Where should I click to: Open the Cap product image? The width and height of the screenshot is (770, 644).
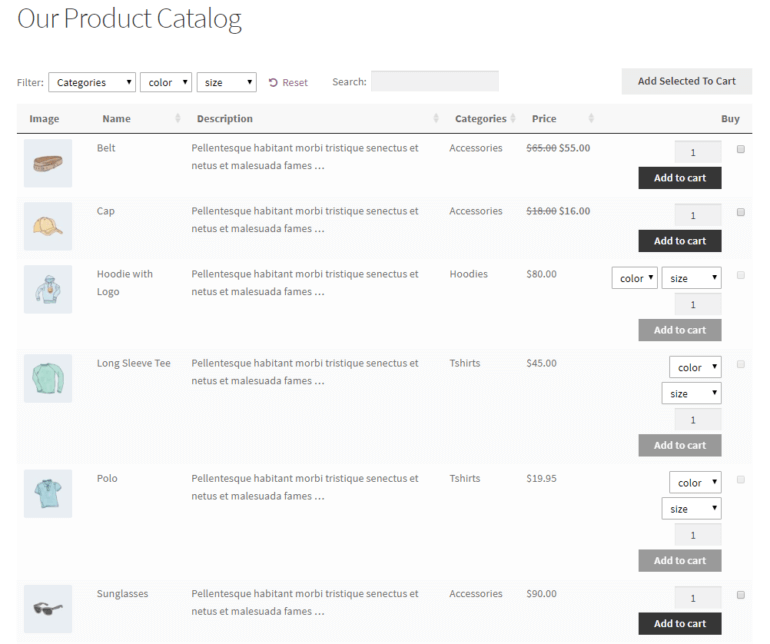tap(48, 226)
